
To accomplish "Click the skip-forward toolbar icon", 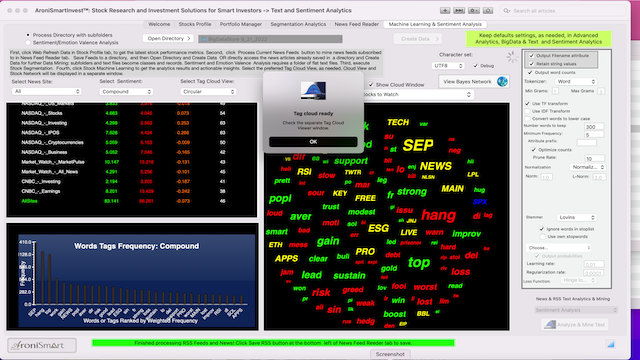I will tap(459, 11).
